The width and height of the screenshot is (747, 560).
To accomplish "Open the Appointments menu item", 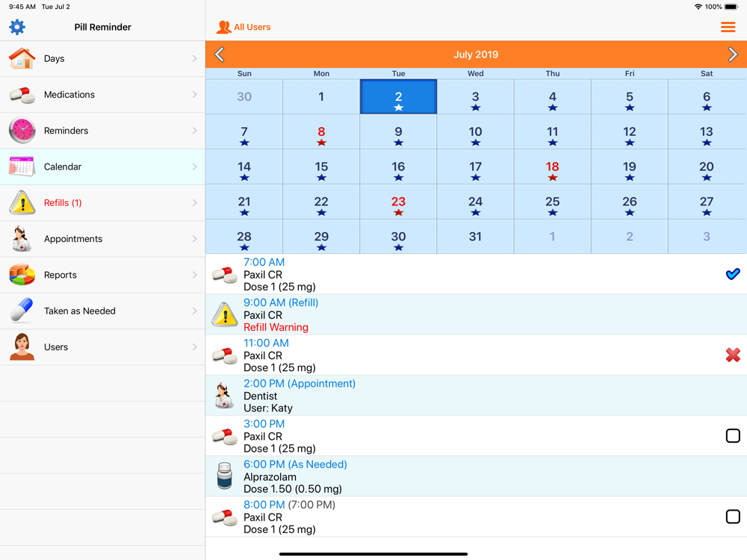I will point(102,239).
